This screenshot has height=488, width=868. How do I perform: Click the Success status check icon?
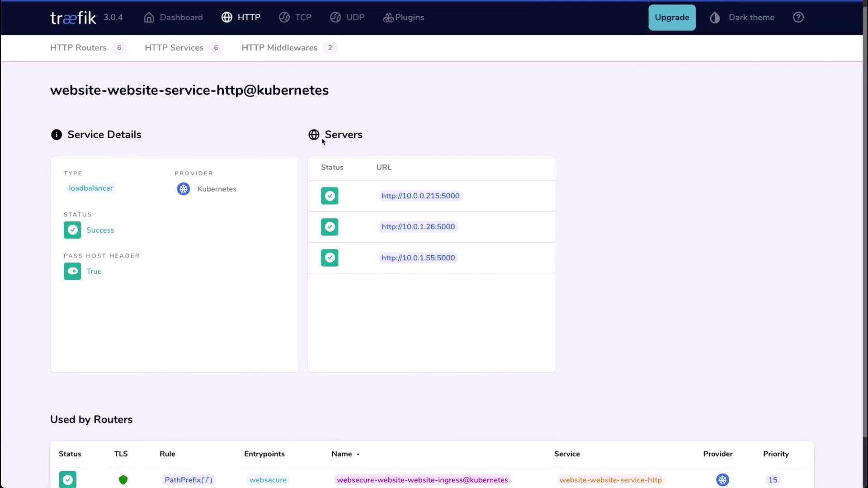click(x=72, y=230)
